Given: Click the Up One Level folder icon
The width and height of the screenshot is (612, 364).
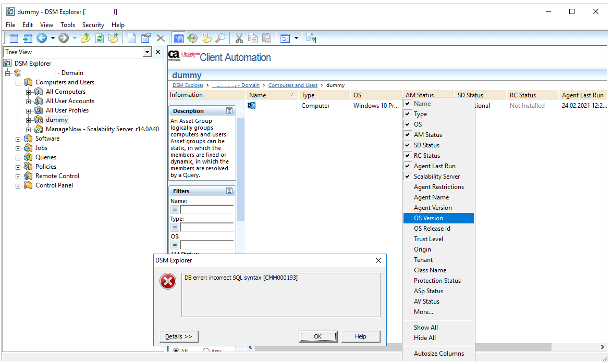Looking at the screenshot, I should tap(85, 38).
